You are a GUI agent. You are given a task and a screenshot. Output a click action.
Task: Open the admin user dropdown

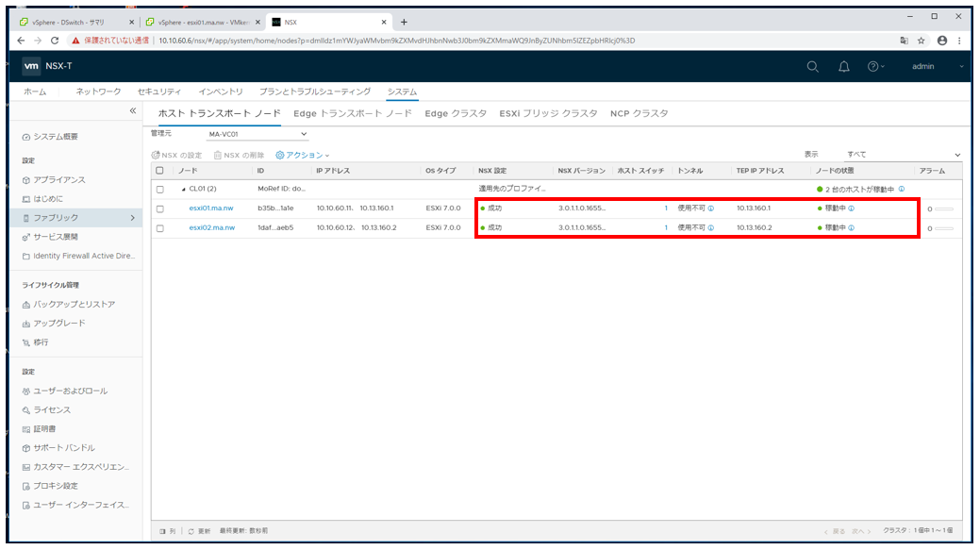(x=938, y=66)
